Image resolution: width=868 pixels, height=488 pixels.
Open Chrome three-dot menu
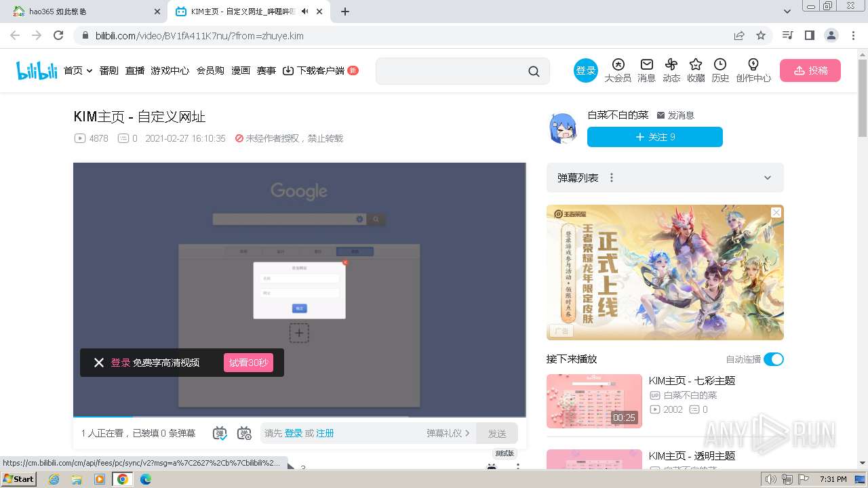coord(852,35)
